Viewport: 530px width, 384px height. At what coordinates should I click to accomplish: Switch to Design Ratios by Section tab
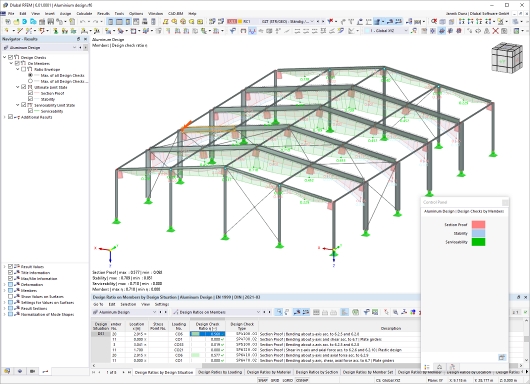click(x=317, y=372)
